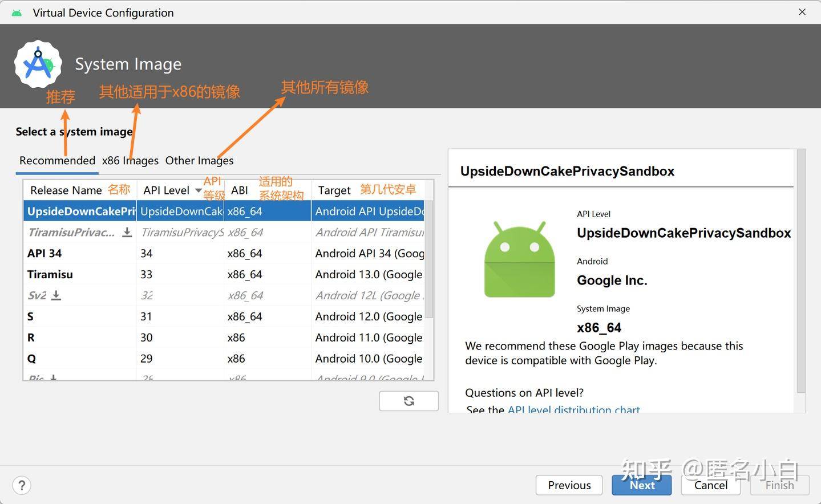
Task: Click the Sv2 release name
Action: point(37,295)
